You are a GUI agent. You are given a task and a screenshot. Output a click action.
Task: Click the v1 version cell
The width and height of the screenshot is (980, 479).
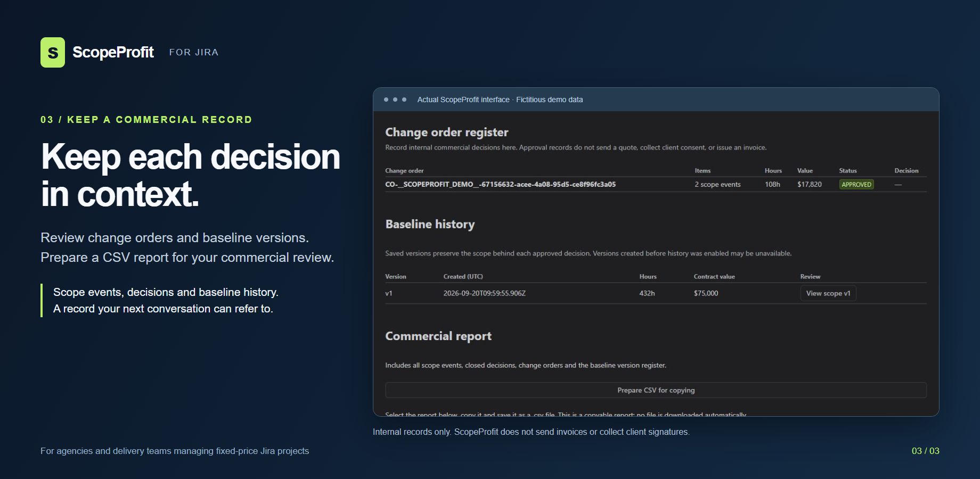(389, 293)
